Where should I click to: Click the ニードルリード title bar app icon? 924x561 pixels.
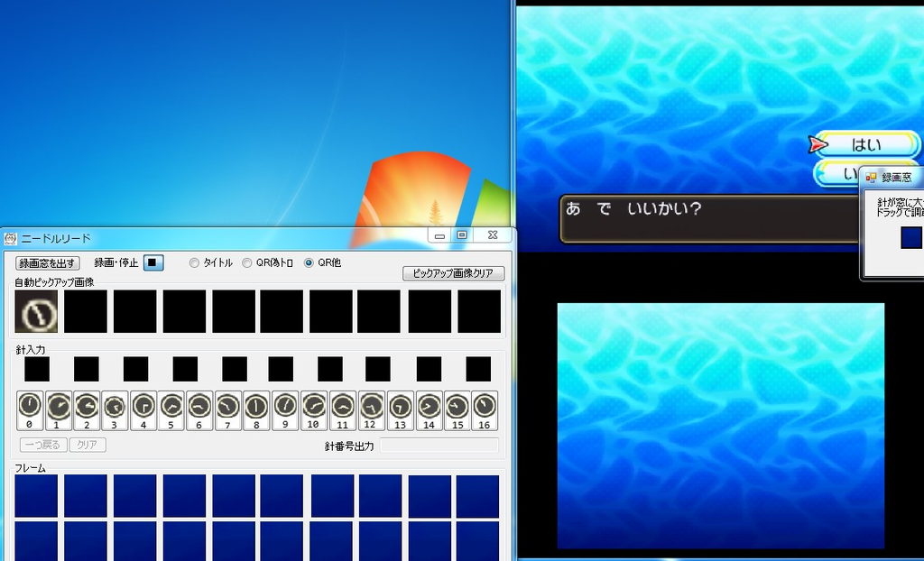[10, 239]
